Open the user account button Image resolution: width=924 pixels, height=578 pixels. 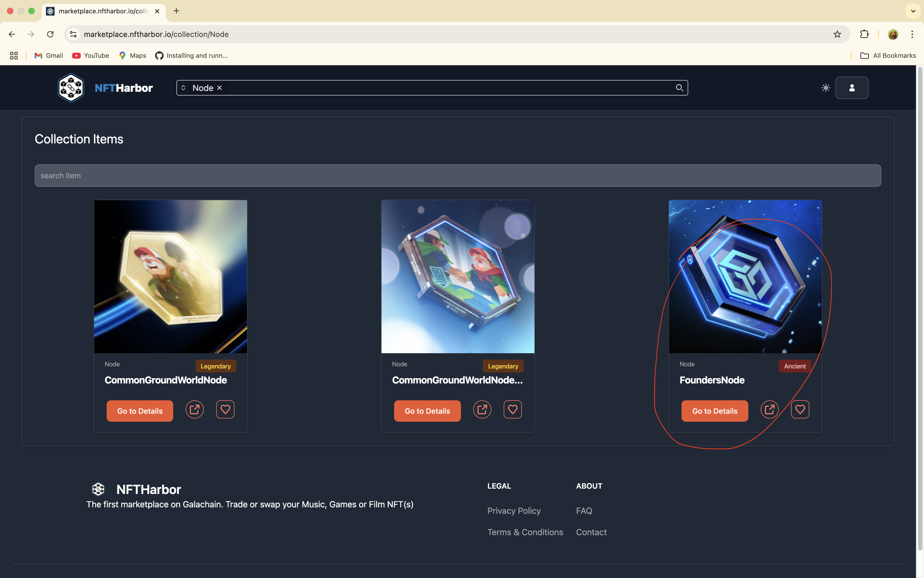852,88
